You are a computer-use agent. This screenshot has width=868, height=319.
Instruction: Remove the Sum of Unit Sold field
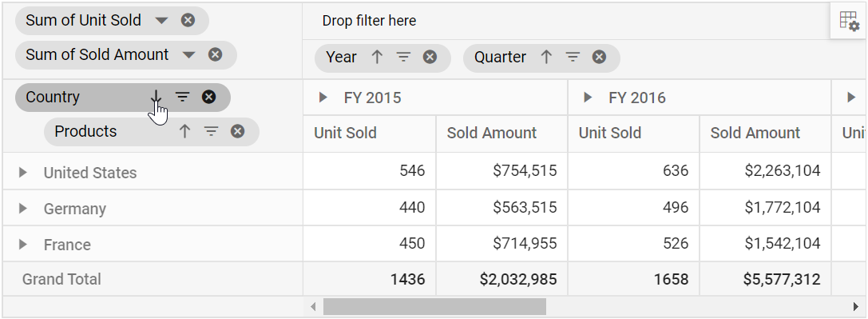pyautogui.click(x=188, y=21)
